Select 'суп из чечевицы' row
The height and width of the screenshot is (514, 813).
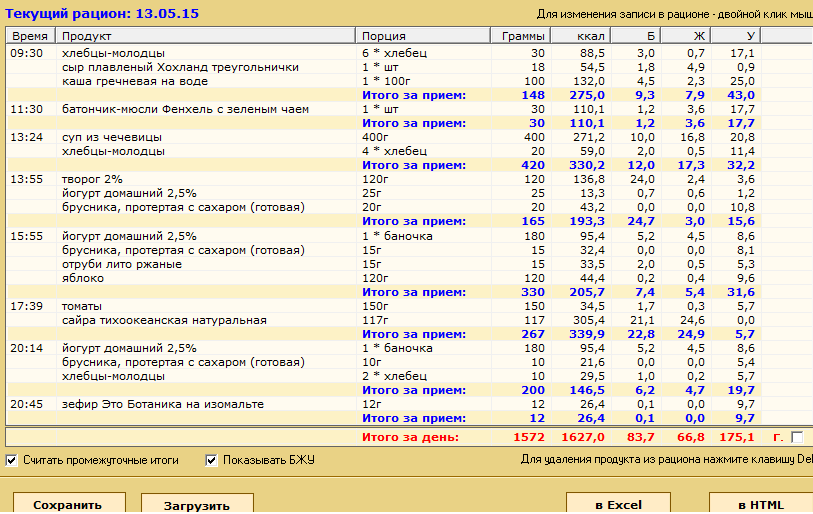click(x=384, y=137)
